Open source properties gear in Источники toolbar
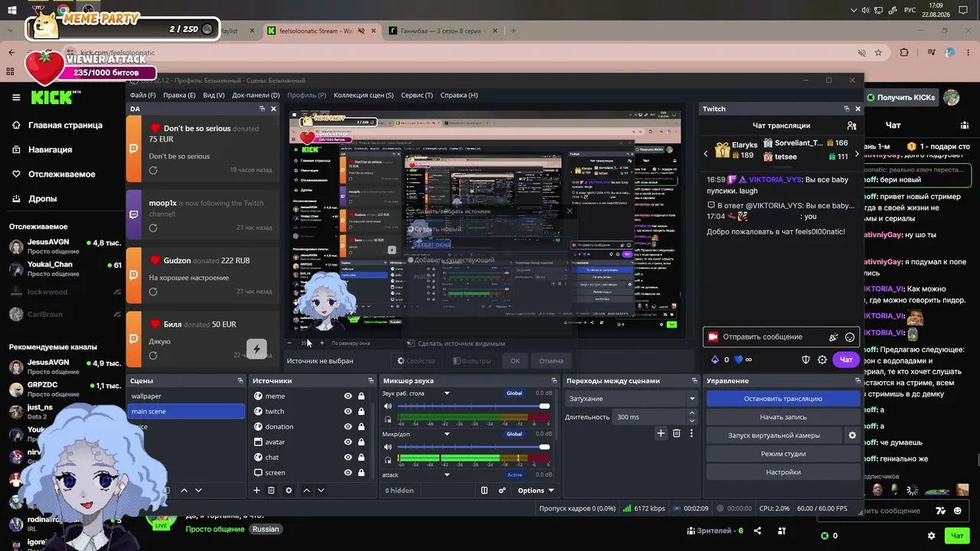This screenshot has height=551, width=980. [289, 491]
